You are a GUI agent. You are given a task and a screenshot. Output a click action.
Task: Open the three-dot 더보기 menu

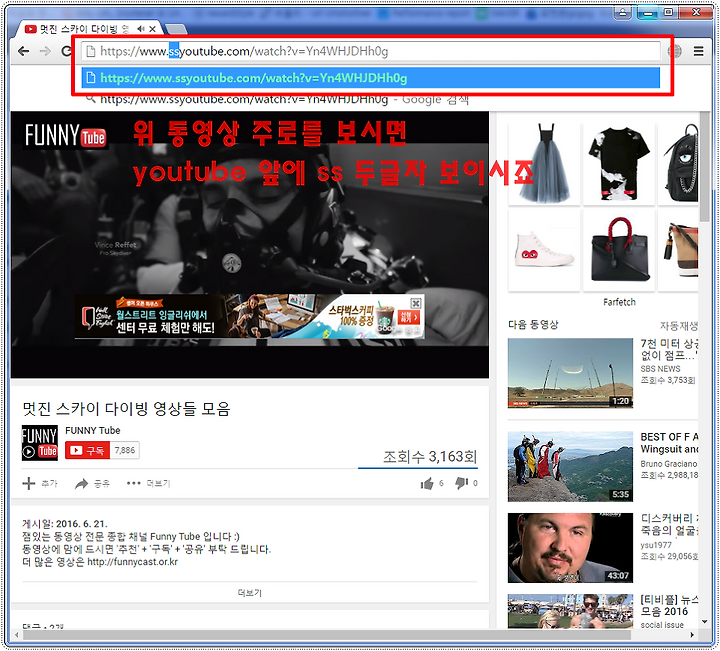coord(148,483)
